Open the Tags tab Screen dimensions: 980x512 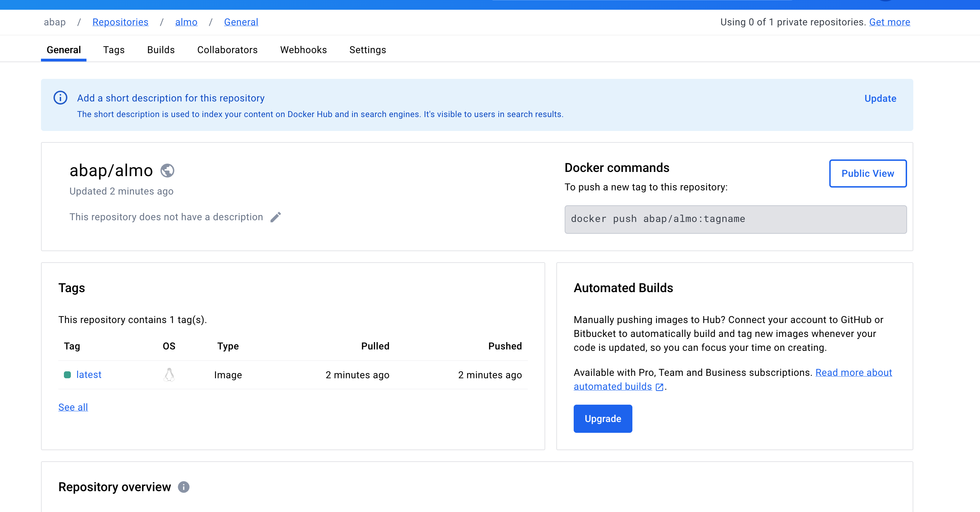click(x=114, y=50)
